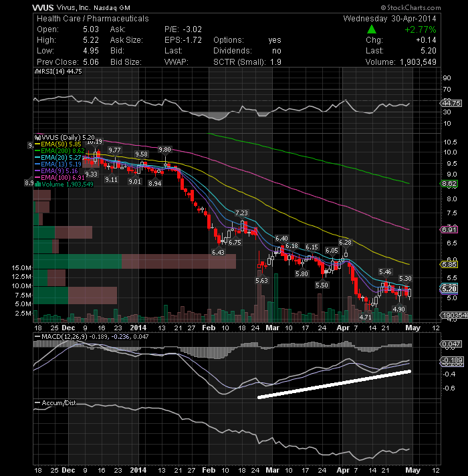The height and width of the screenshot is (476, 468).
Task: Click the P/E -3.02 field
Action: [183, 29]
